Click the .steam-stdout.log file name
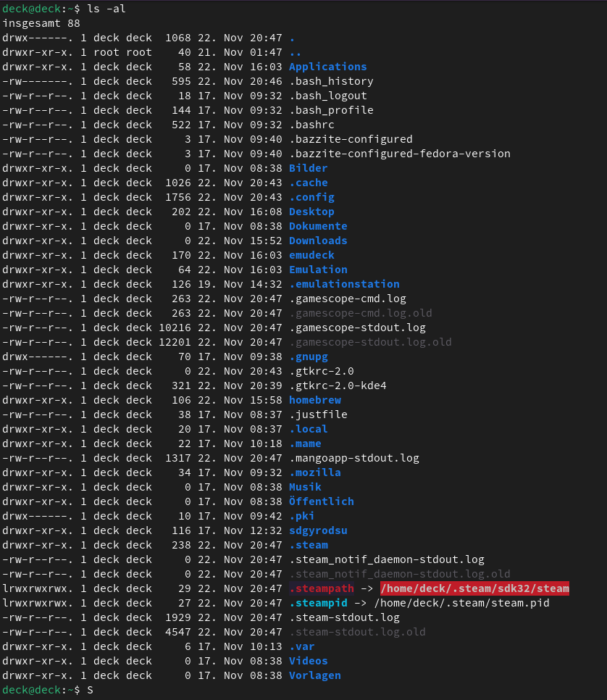 [x=344, y=617]
